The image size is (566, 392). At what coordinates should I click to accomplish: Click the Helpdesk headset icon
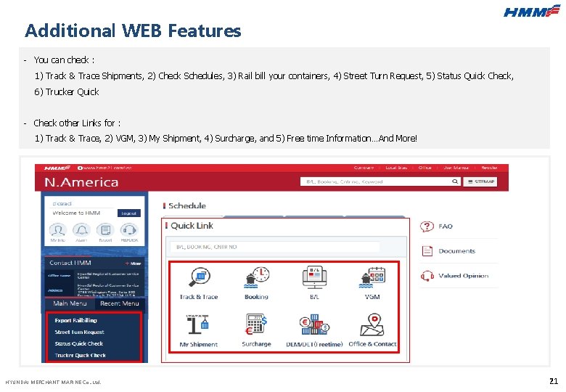pos(129,229)
